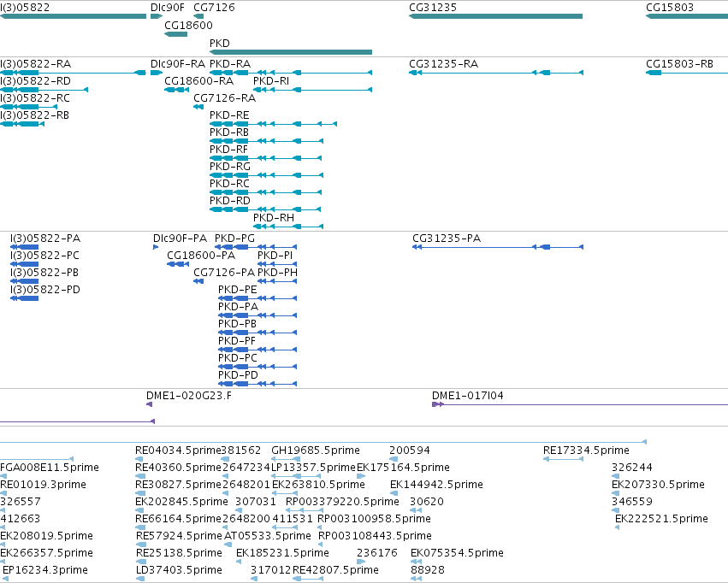Click the EK222521.5prime EST label
Image resolution: width=728 pixels, height=583 pixels.
coord(661,519)
